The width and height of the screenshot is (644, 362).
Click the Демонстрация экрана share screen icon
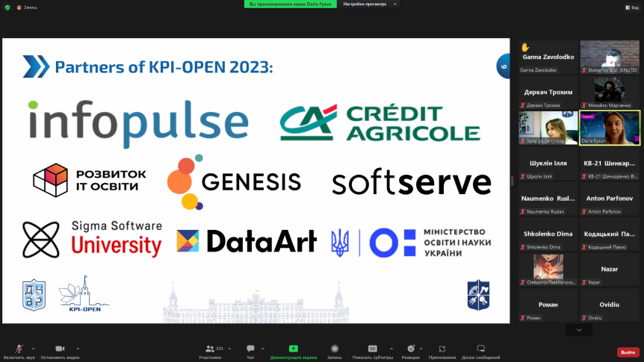click(x=294, y=349)
